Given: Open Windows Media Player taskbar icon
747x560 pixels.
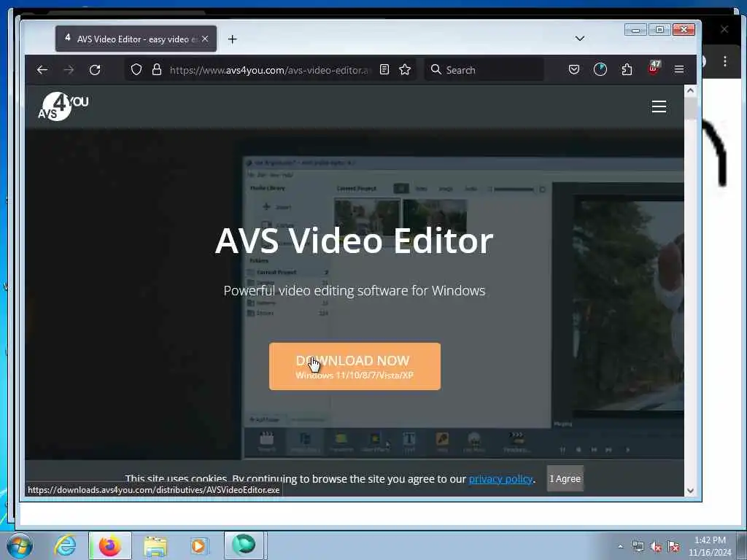Looking at the screenshot, I should (x=198, y=546).
